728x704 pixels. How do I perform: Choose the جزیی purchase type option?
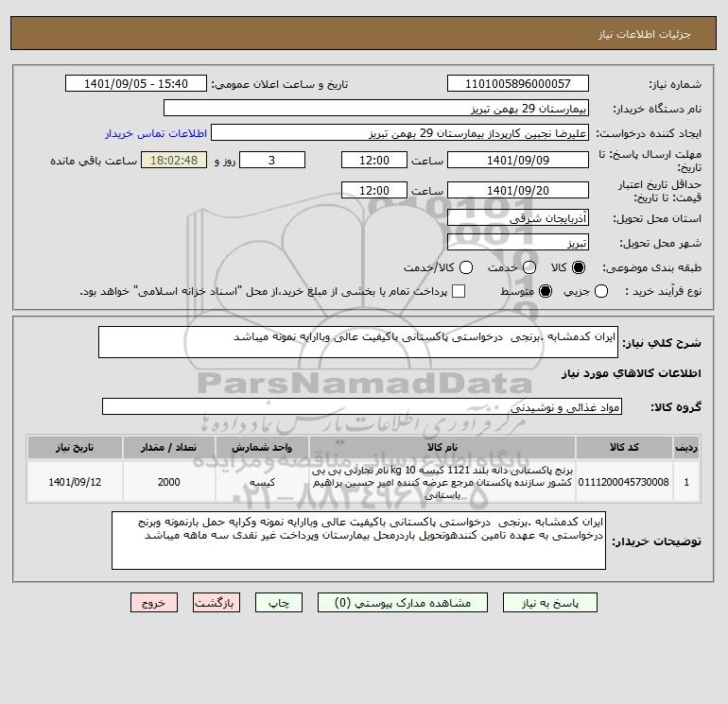[601, 291]
